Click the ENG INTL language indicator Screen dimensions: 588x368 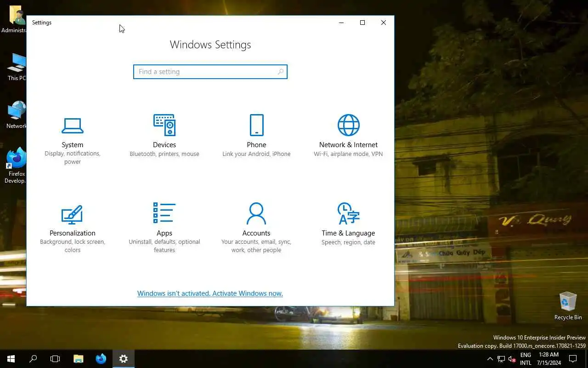coord(526,359)
